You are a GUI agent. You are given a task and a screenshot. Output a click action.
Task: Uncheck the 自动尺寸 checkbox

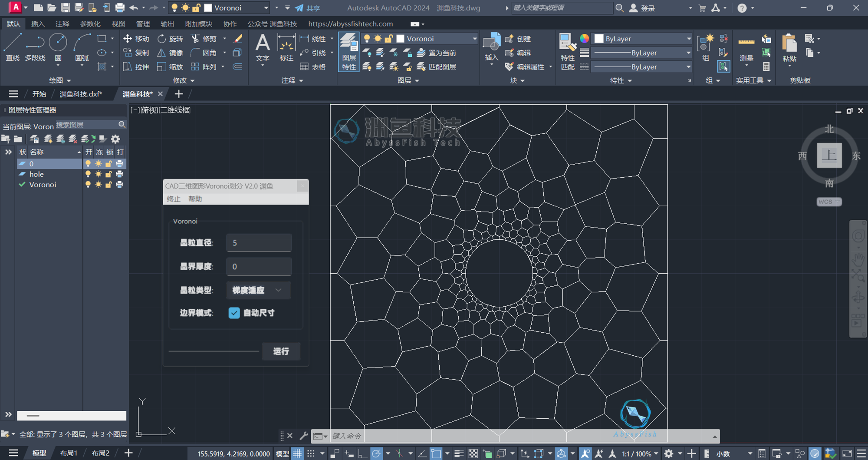coord(234,313)
